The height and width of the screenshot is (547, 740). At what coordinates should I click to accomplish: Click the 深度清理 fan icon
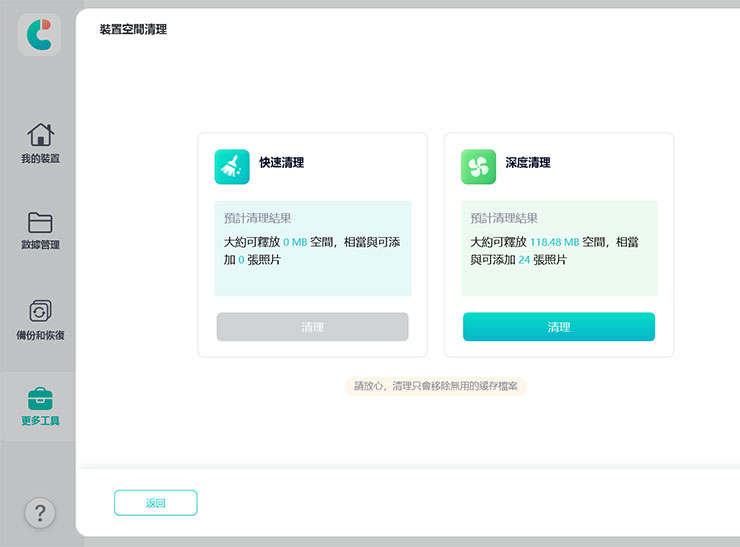tap(478, 167)
